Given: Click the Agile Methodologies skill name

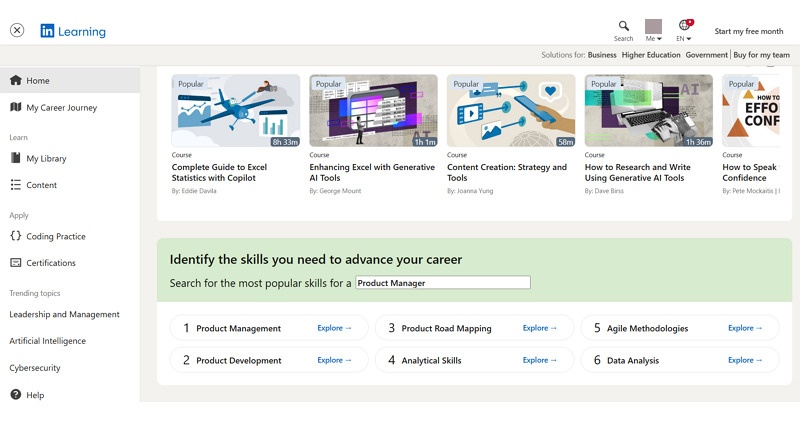Looking at the screenshot, I should pyautogui.click(x=647, y=328).
